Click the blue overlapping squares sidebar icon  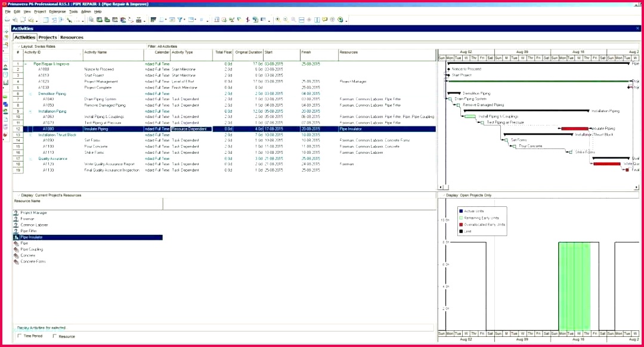point(6,104)
